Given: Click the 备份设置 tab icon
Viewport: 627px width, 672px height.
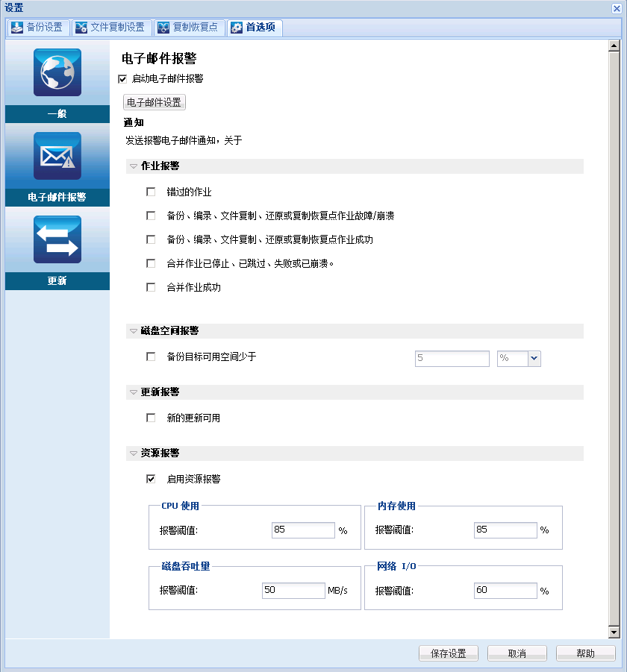Looking at the screenshot, I should point(17,28).
